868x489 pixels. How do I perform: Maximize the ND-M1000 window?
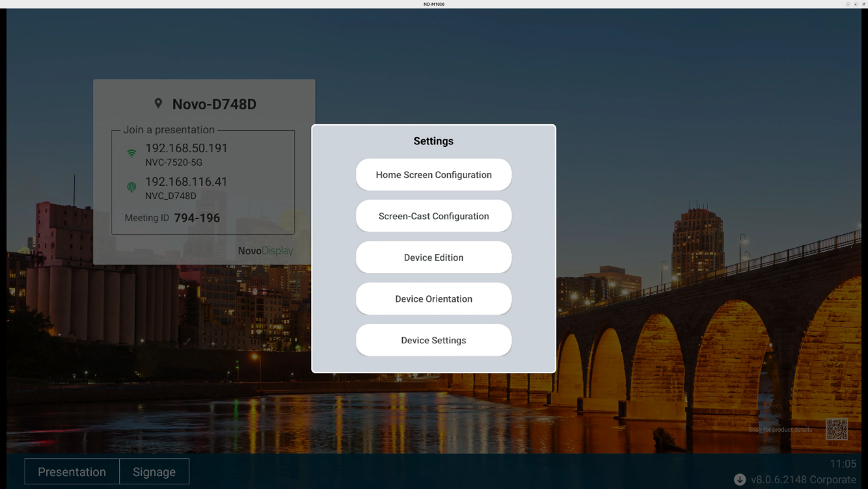click(856, 4)
